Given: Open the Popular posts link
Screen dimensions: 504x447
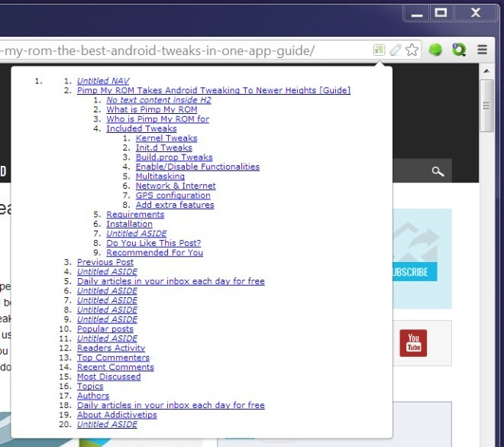Looking at the screenshot, I should (x=105, y=329).
